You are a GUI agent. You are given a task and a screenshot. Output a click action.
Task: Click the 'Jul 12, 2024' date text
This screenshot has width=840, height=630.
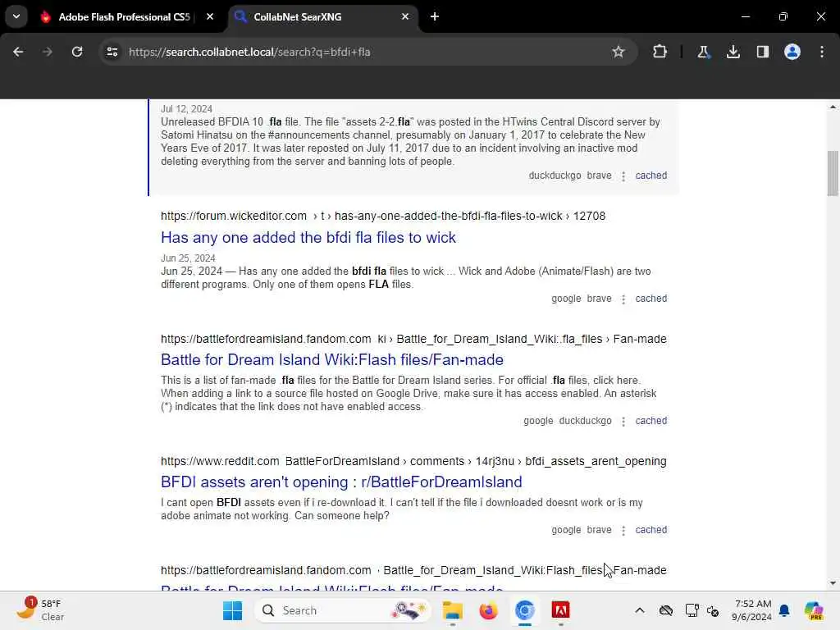pyautogui.click(x=186, y=109)
